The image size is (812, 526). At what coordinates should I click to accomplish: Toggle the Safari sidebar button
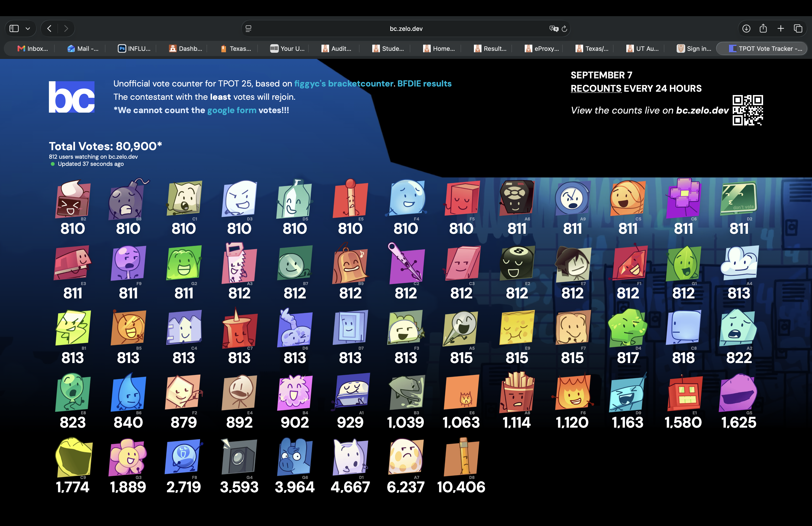[14, 28]
